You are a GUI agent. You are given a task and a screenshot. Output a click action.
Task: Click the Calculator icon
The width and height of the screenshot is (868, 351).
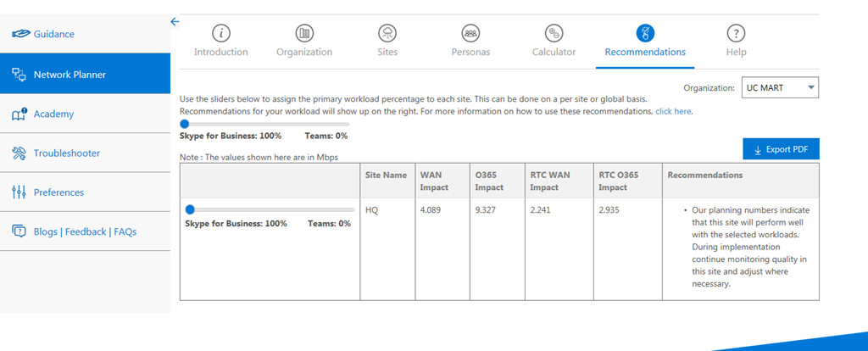pyautogui.click(x=554, y=33)
